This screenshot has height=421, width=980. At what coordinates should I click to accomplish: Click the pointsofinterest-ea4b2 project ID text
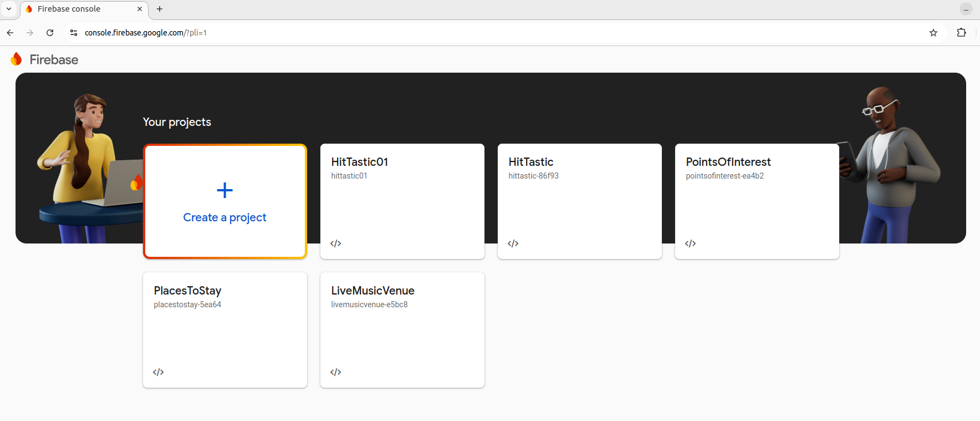[x=724, y=176]
